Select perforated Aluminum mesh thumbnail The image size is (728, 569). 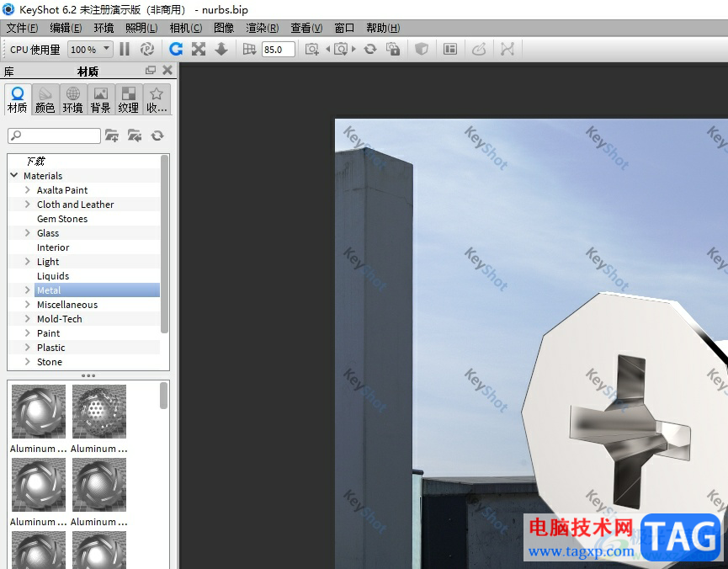click(99, 412)
